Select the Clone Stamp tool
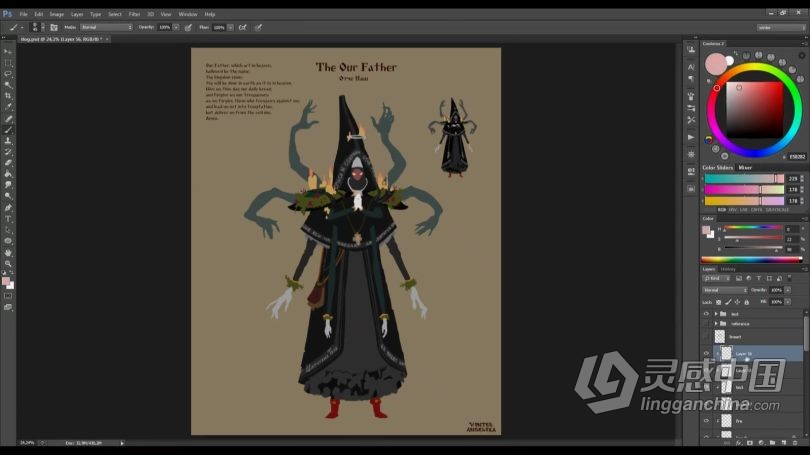This screenshot has width=810, height=455. click(8, 140)
